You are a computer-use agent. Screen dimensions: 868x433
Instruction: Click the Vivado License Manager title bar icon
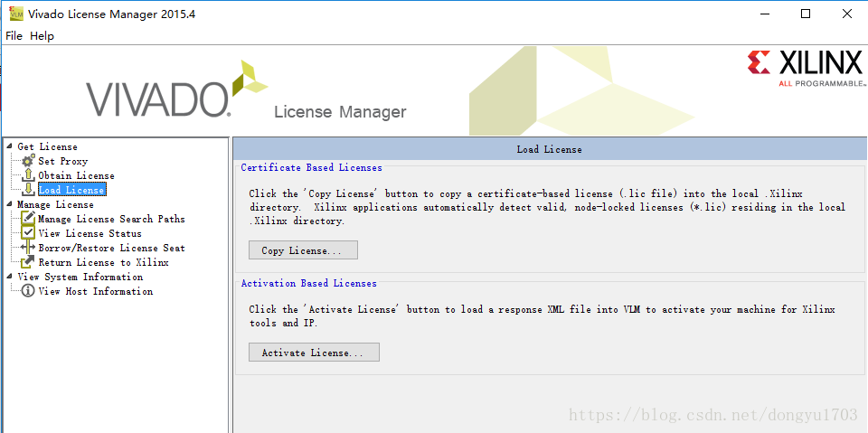click(x=16, y=14)
